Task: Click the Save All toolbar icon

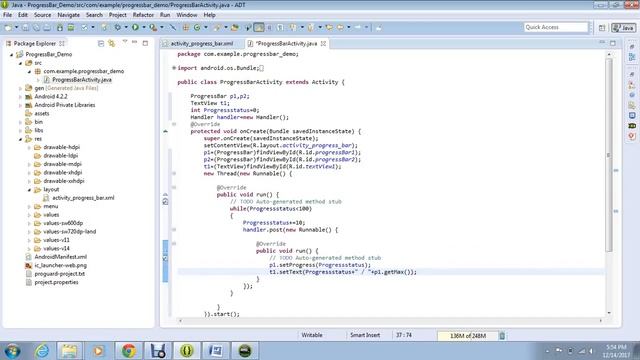Action: (x=36, y=27)
